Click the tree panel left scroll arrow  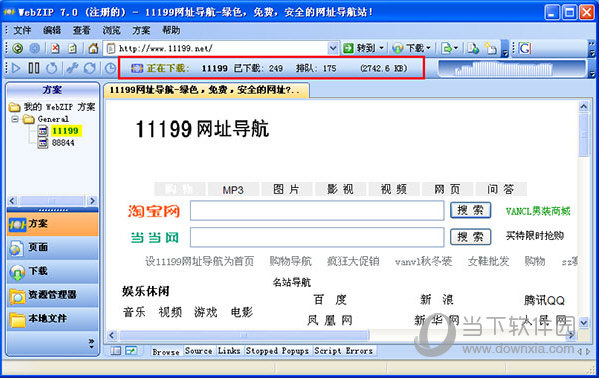click(x=12, y=201)
